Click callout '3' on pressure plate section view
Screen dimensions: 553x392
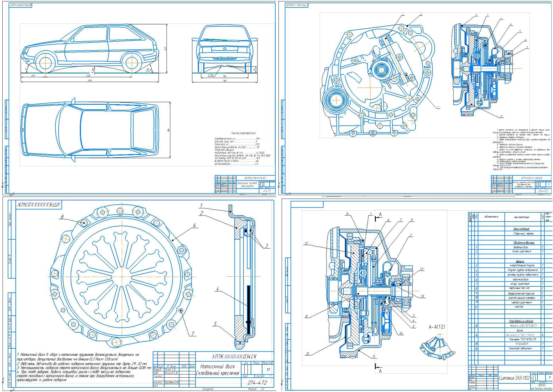coord(266,246)
